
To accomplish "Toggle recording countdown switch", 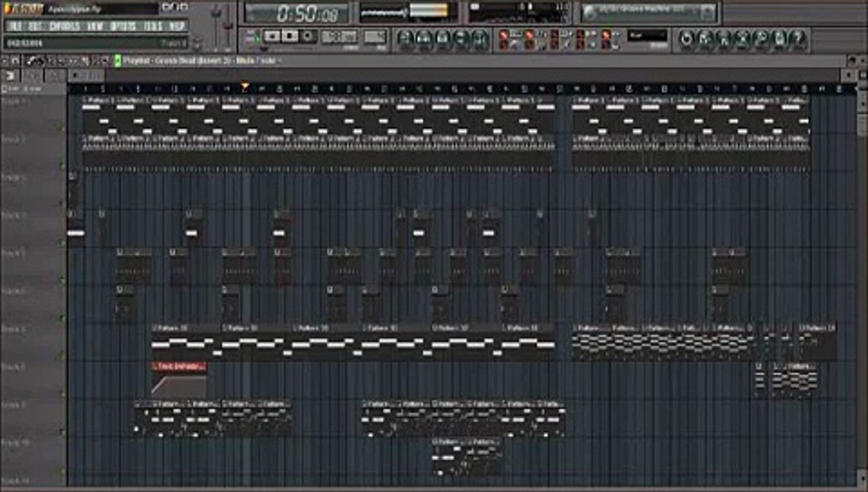I will 530,35.
